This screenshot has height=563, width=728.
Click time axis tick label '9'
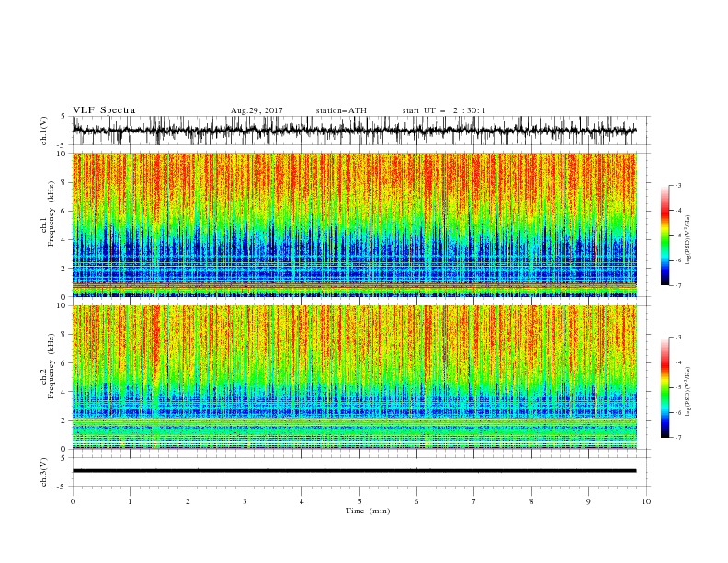pos(588,501)
